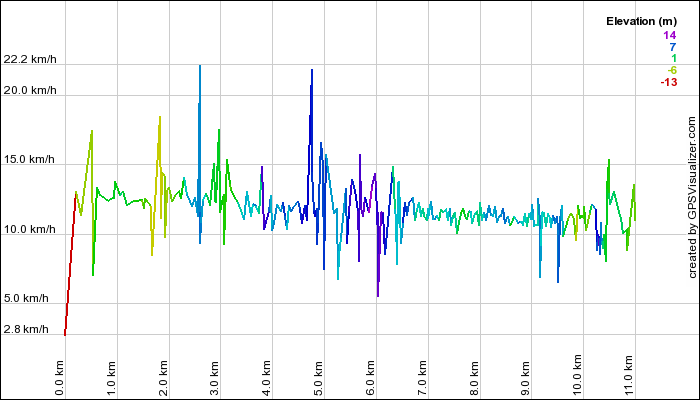Click the red '-13' elevation legend value
The width and height of the screenshot is (700, 400).
[669, 82]
